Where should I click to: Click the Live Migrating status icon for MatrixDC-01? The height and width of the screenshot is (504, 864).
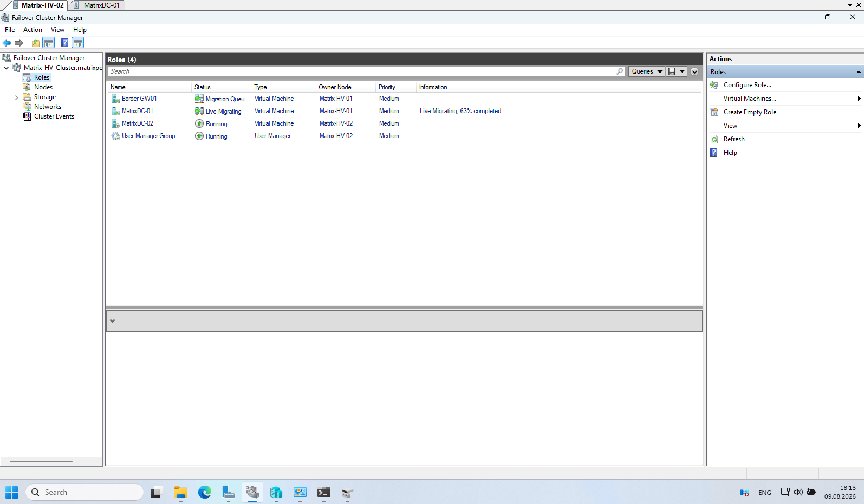(199, 111)
